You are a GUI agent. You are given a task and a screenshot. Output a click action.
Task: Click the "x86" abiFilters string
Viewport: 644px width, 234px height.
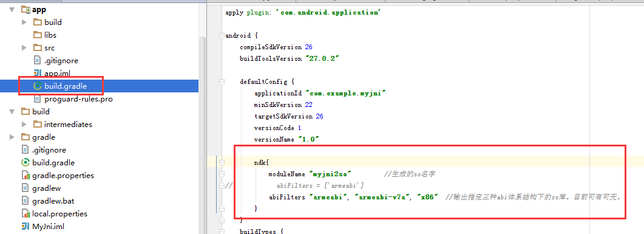pos(428,197)
